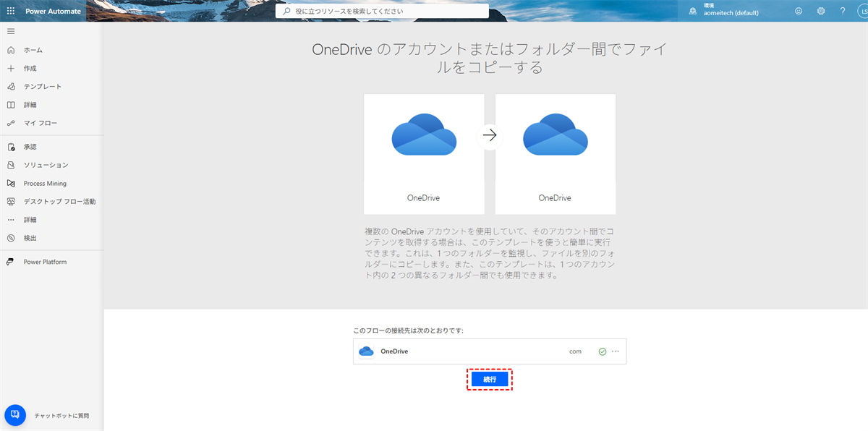Click the このフローの接続先は次のとおりです heading
The height and width of the screenshot is (431, 868).
point(408,330)
